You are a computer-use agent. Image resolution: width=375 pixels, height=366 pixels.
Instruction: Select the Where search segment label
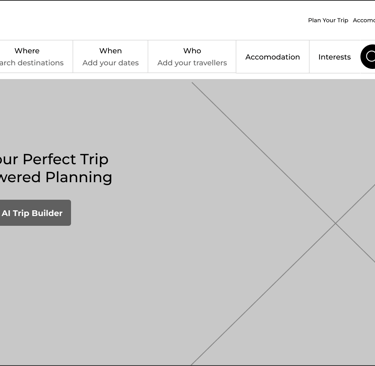(x=27, y=51)
